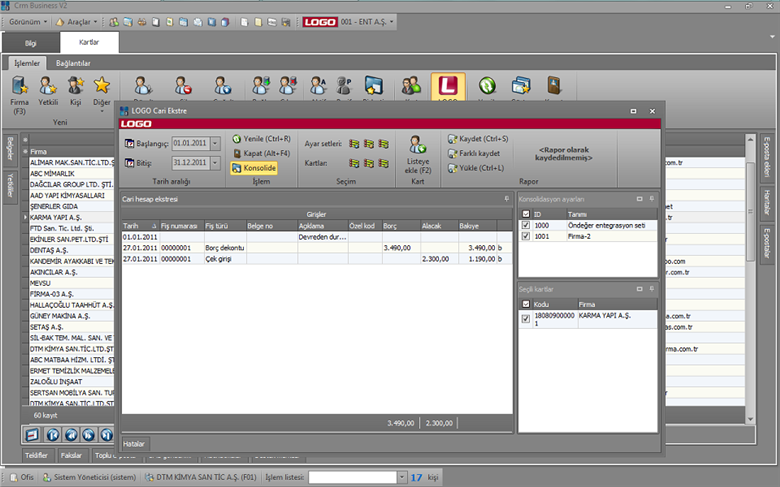Click the greyed user with letter P icon
The width and height of the screenshot is (780, 487).
tap(344, 86)
